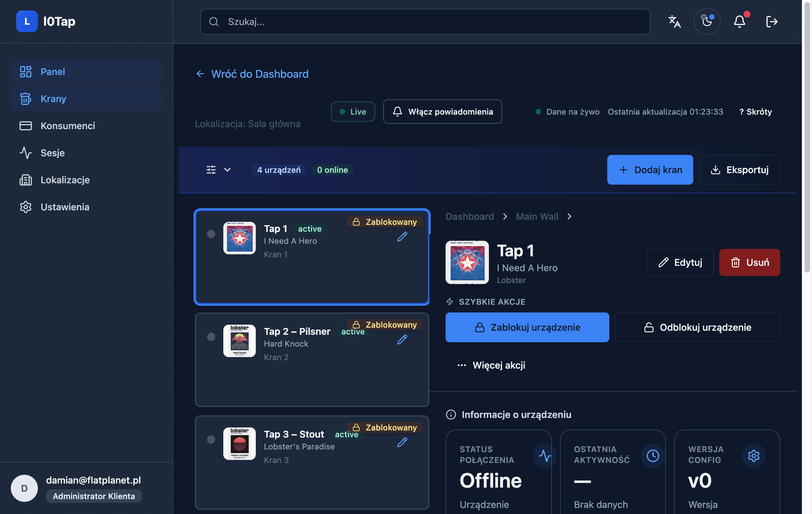Click the page vertical scrollbar

807,135
